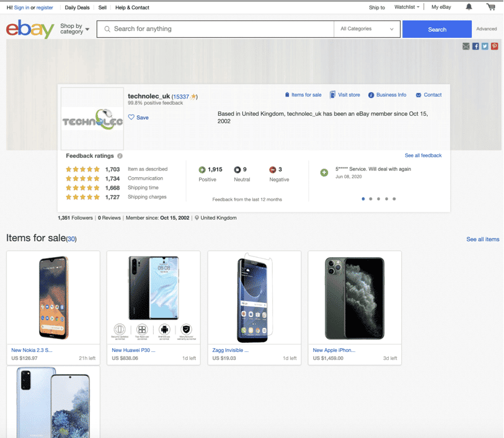Click the 1,915 Positive count
Viewport: 504px width, 438px height.
214,170
